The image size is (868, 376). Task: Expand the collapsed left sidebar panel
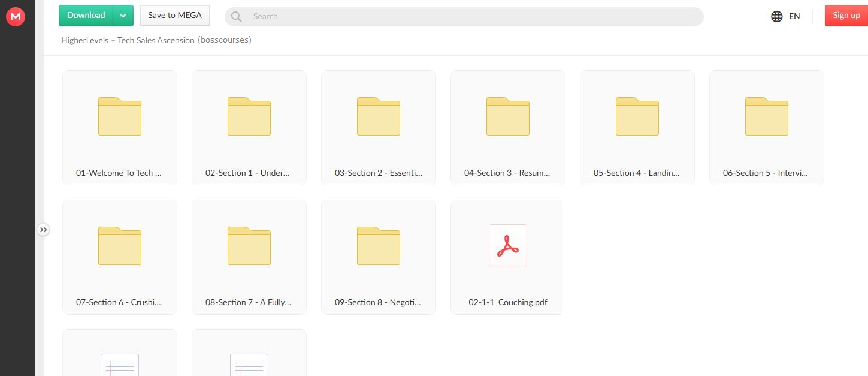click(43, 230)
